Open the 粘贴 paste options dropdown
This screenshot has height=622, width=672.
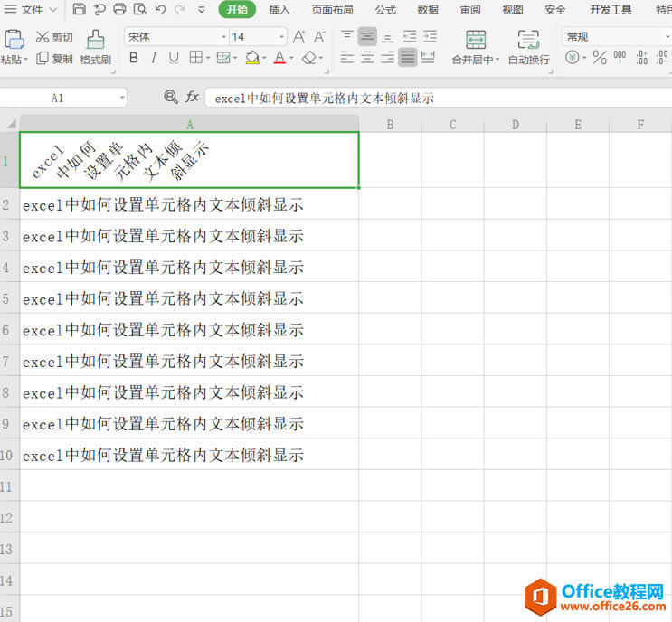click(x=25, y=60)
